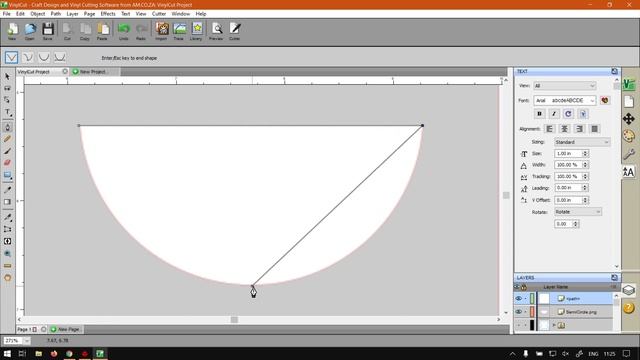The height and width of the screenshot is (360, 640).
Task: Select the zoom magnifier tool
Action: [x=7, y=253]
